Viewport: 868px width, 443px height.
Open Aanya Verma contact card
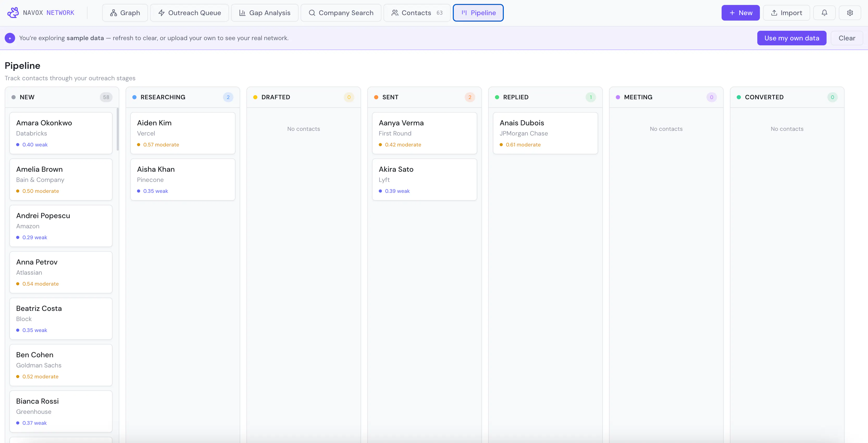pos(425,133)
